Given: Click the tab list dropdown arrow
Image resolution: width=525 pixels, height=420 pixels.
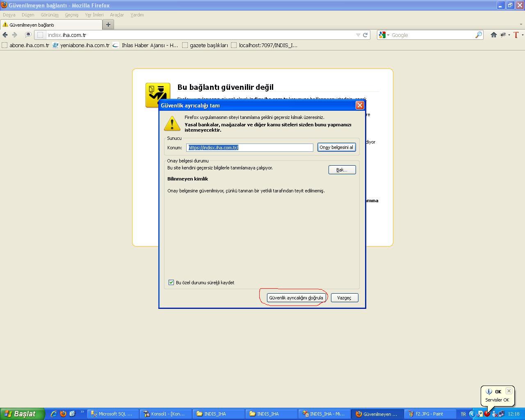Looking at the screenshot, I should tap(521, 25).
